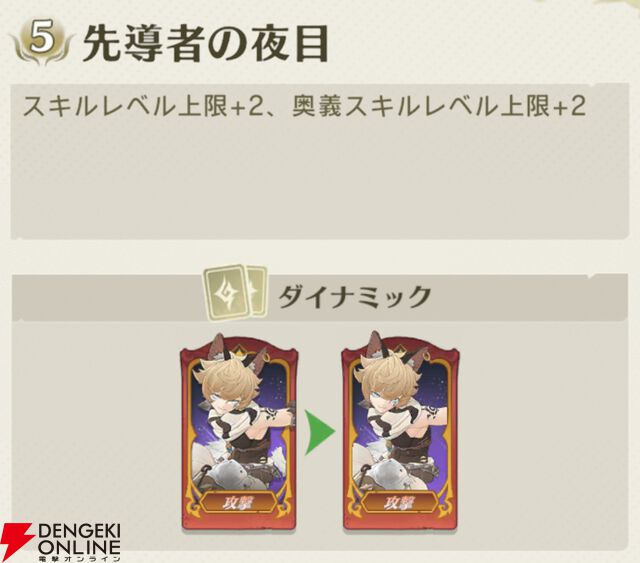
Task: Click the 攻撃 label on the right card
Action: tap(399, 504)
